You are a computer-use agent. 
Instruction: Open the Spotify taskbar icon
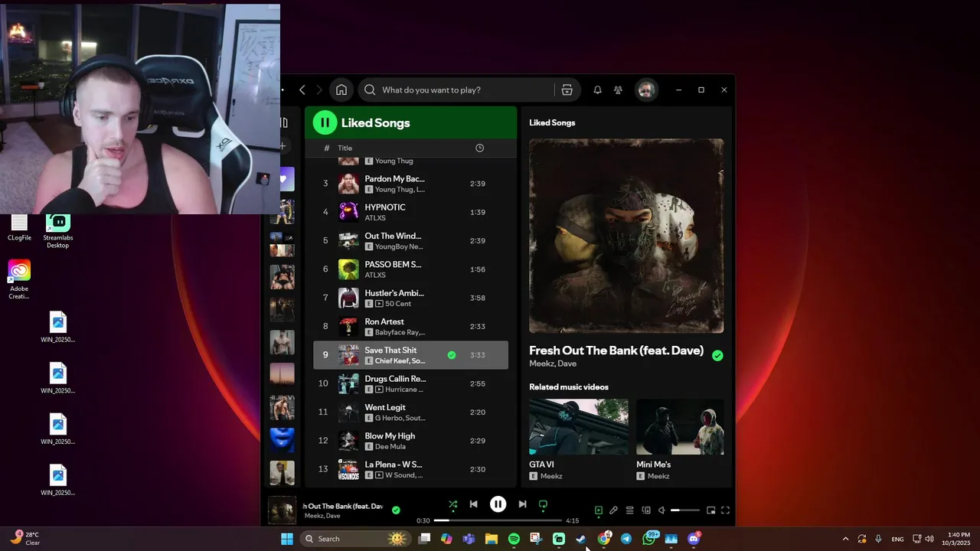tap(514, 539)
